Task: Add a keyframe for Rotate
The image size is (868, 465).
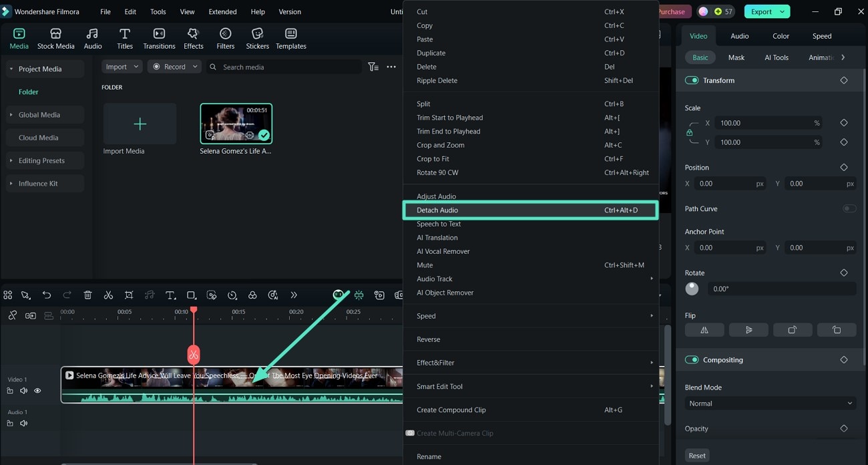Action: tap(844, 273)
